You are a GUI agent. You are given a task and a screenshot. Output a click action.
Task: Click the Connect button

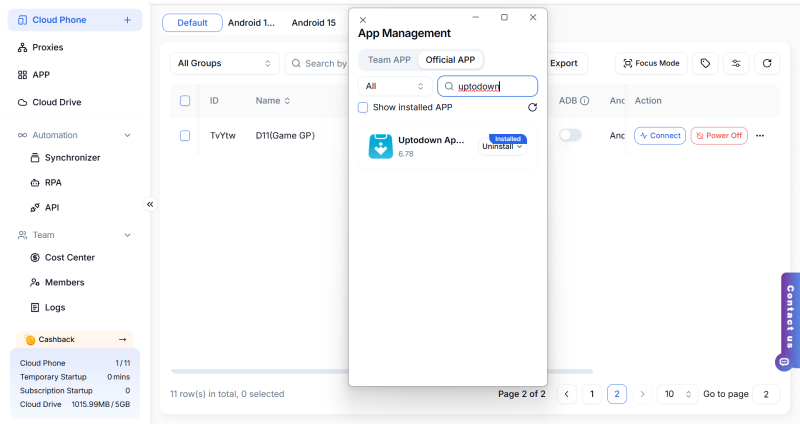click(x=660, y=135)
